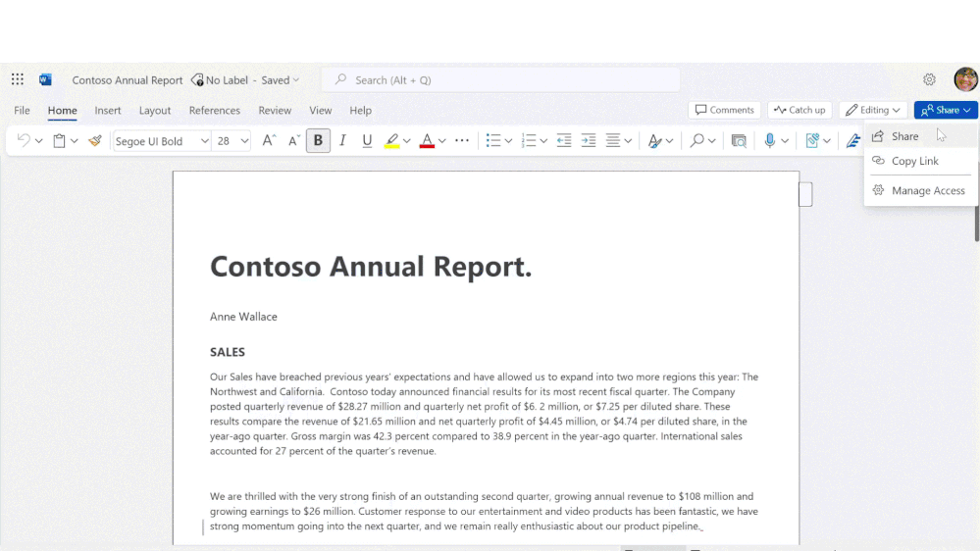Viewport: 980px width, 551px height.
Task: Switch to the View tab
Action: pos(321,110)
